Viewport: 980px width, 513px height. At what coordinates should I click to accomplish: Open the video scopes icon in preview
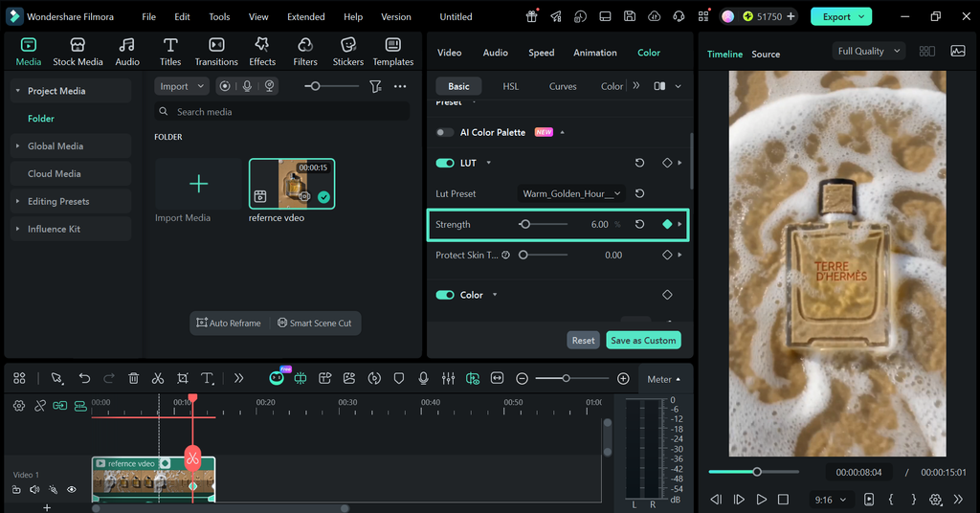pyautogui.click(x=957, y=52)
